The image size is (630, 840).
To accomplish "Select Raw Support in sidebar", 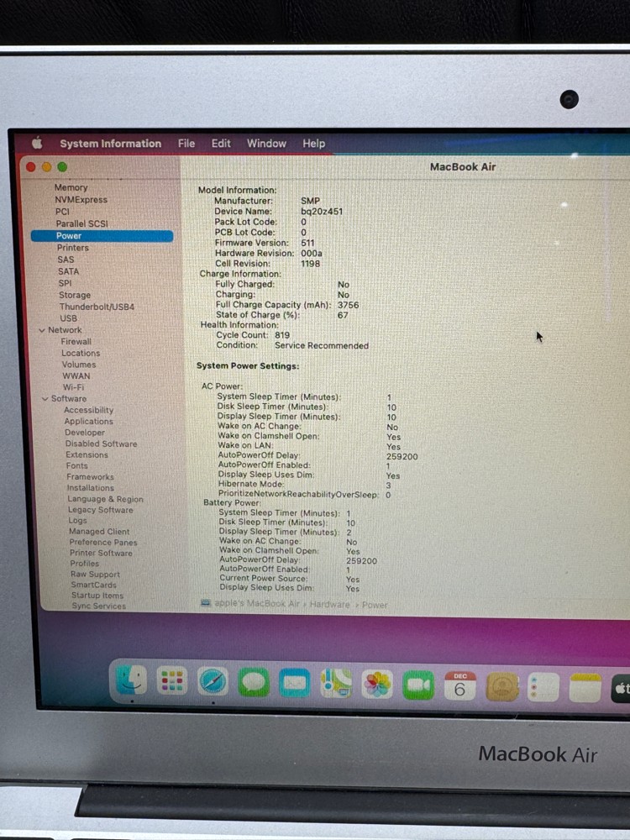I will [x=95, y=575].
